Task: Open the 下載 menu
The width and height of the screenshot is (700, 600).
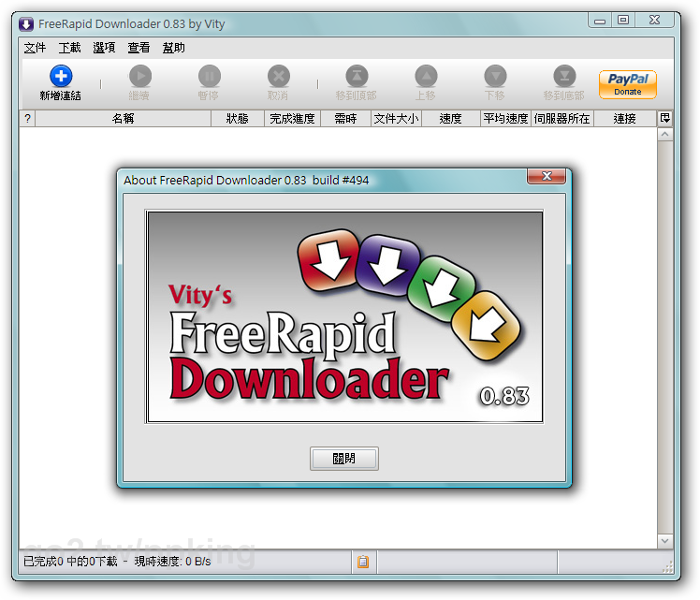Action: click(x=69, y=48)
